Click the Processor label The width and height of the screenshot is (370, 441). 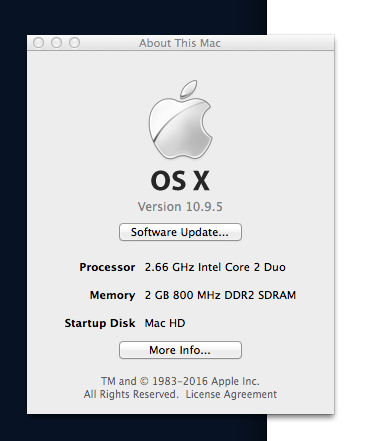point(107,267)
